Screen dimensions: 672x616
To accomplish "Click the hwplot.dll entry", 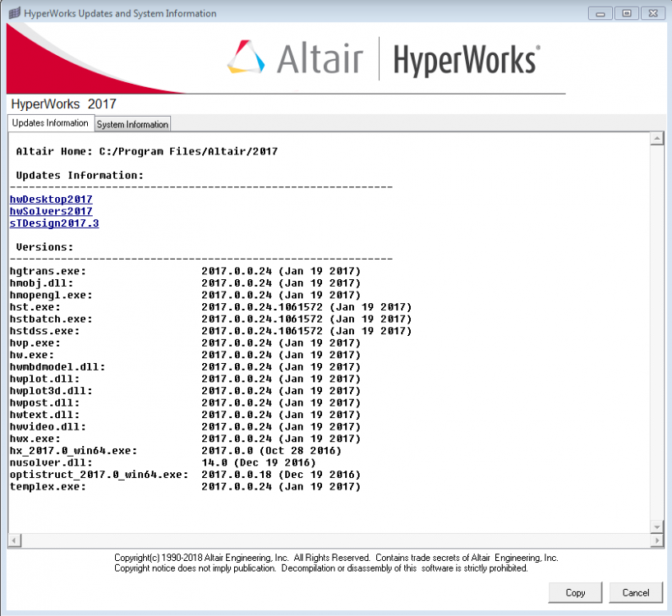I will tap(185, 379).
